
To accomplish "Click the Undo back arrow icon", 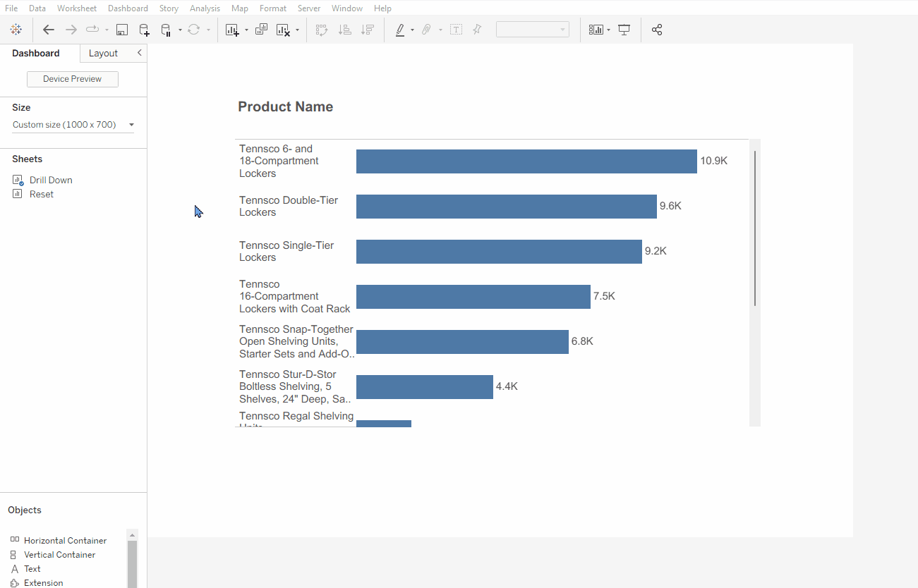I will (x=48, y=30).
